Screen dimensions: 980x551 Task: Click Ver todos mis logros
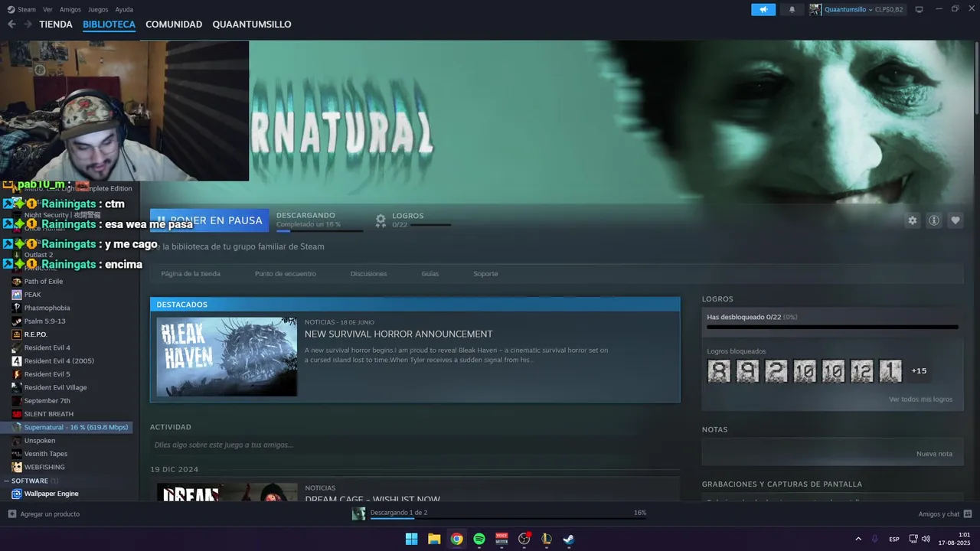coord(920,399)
